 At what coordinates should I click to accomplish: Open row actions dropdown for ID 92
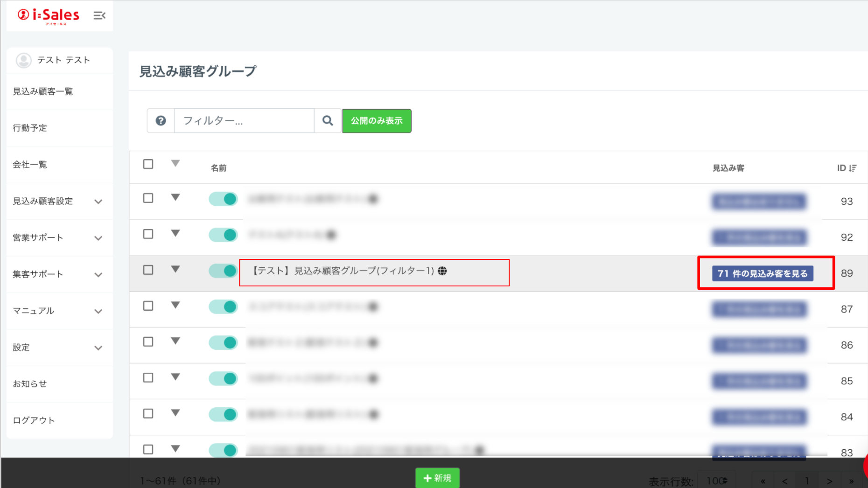point(175,233)
